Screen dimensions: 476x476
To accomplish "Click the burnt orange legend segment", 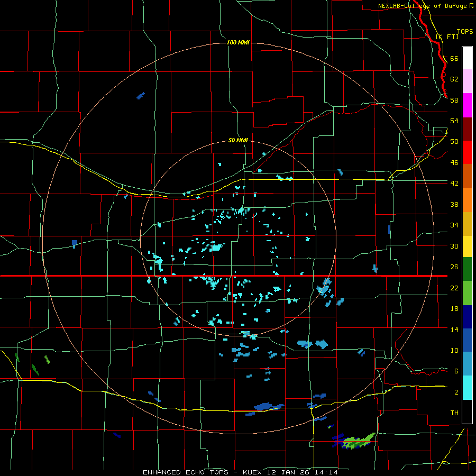I will (x=467, y=176).
